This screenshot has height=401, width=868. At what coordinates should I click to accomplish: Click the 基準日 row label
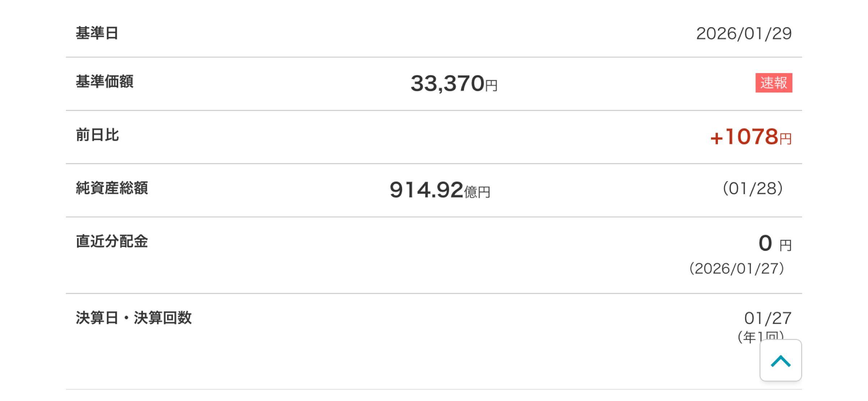[95, 33]
